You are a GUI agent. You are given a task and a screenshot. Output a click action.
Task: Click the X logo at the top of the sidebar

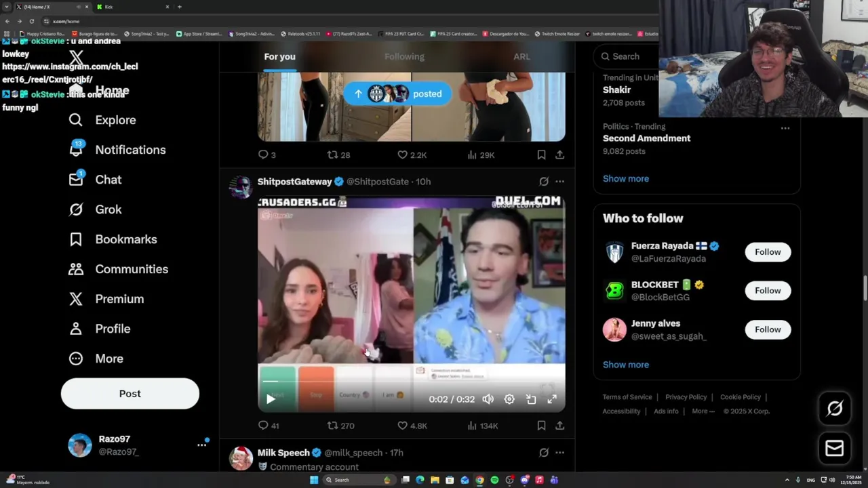(x=76, y=58)
